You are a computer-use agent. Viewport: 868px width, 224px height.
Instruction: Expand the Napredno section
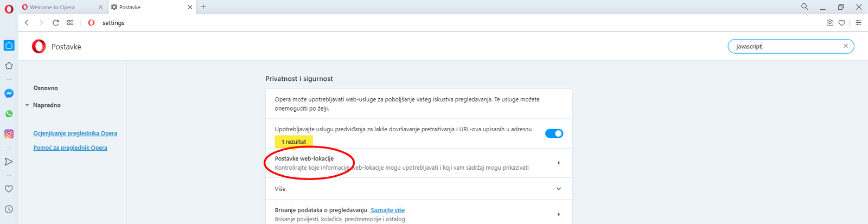point(47,105)
